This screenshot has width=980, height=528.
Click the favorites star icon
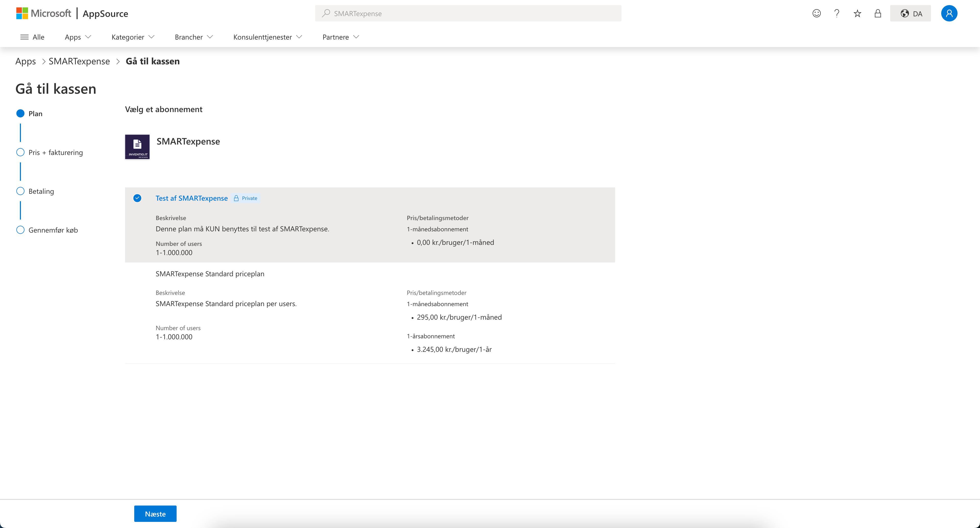(x=857, y=14)
